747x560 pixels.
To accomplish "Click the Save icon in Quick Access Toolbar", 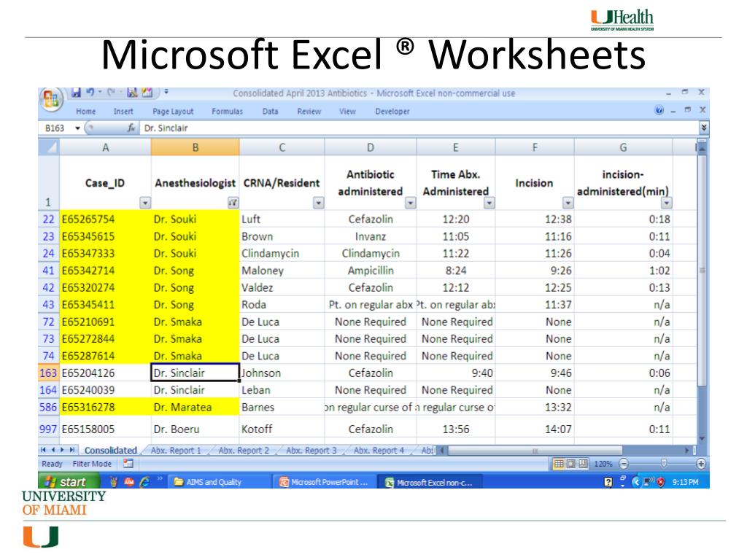I will click(x=76, y=93).
